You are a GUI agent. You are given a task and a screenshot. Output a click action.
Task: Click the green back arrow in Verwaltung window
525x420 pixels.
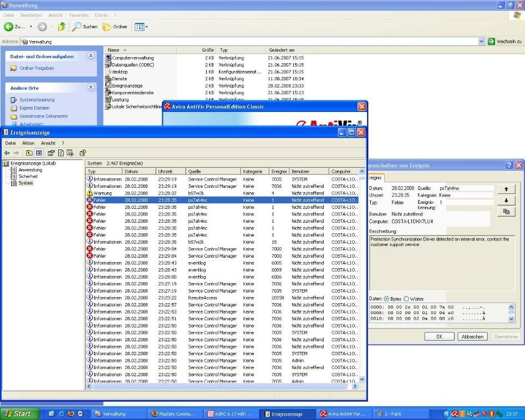click(8, 27)
